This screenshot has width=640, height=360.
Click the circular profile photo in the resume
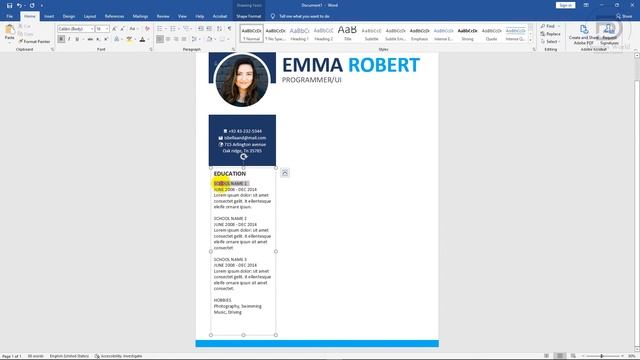242,80
